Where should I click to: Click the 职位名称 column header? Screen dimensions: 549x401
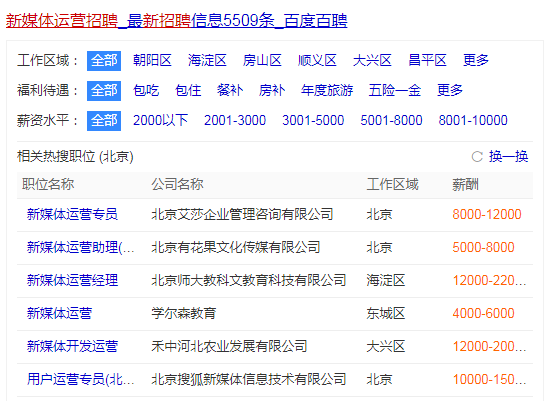pos(48,184)
